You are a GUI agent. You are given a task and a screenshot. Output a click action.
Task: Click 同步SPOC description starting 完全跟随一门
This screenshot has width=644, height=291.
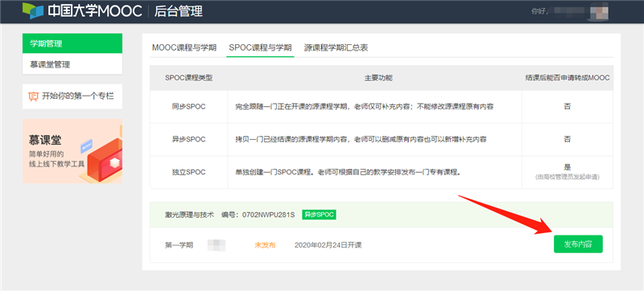[x=365, y=107]
